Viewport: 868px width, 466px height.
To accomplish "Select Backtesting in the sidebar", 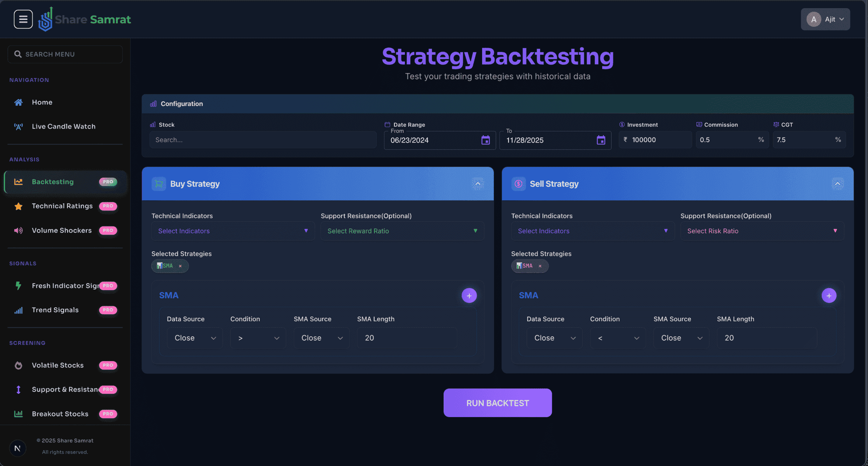I will [52, 181].
